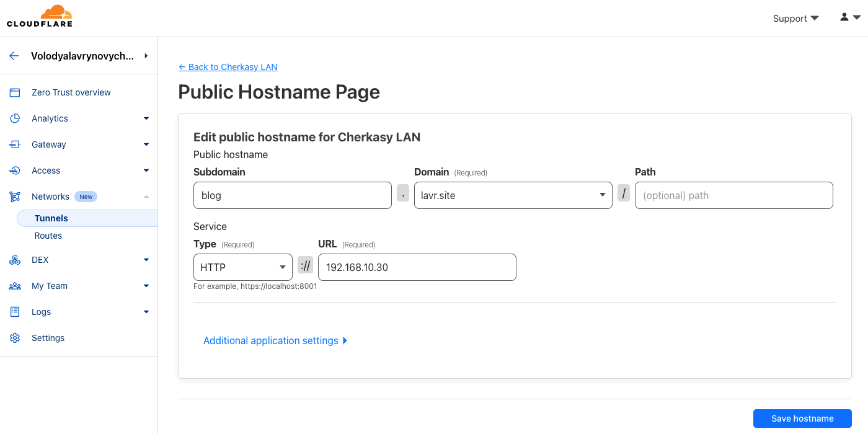
Task: Click the Gateway icon in sidebar
Action: (x=15, y=144)
